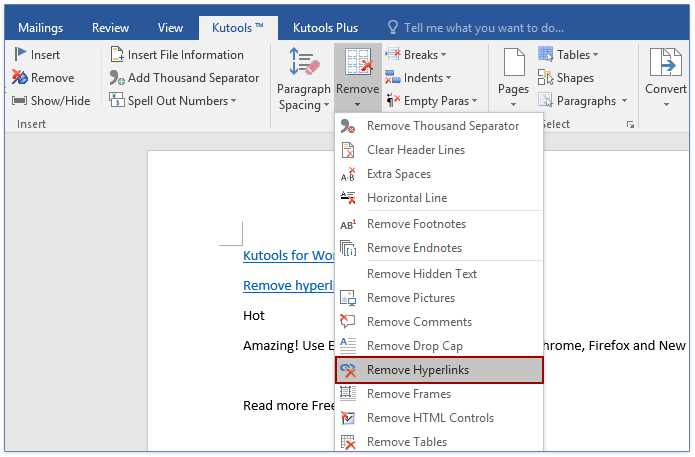The image size is (695, 457).
Task: Open the Kutools for Wo... hyperlink
Action: click(289, 256)
